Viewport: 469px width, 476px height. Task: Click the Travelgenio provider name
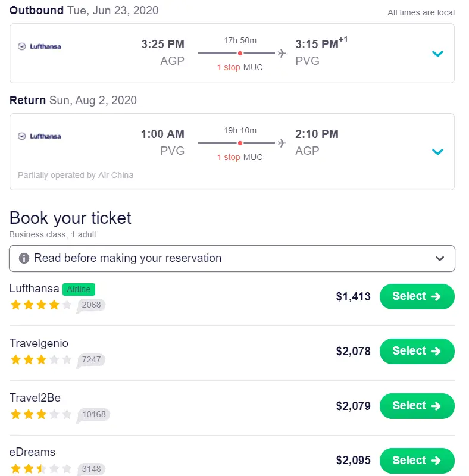39,343
